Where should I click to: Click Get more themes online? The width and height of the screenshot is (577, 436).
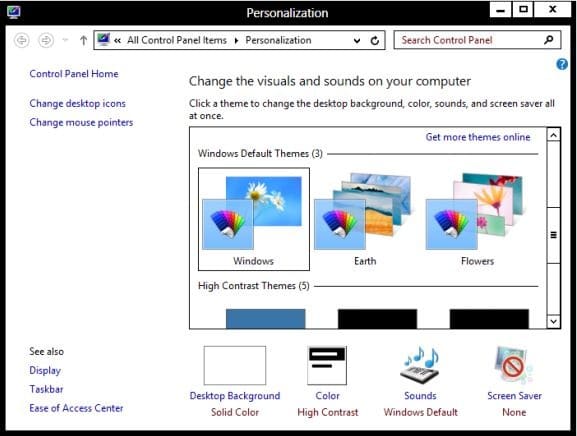click(x=478, y=137)
